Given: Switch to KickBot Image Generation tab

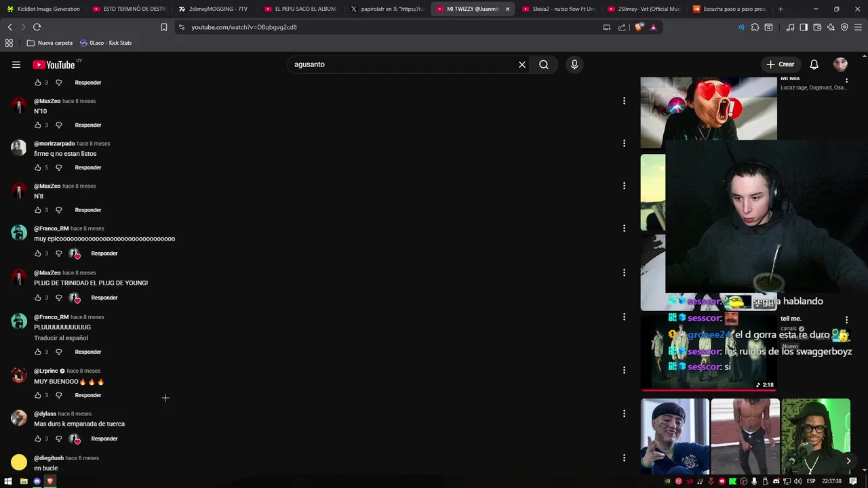Looking at the screenshot, I should pos(43,9).
